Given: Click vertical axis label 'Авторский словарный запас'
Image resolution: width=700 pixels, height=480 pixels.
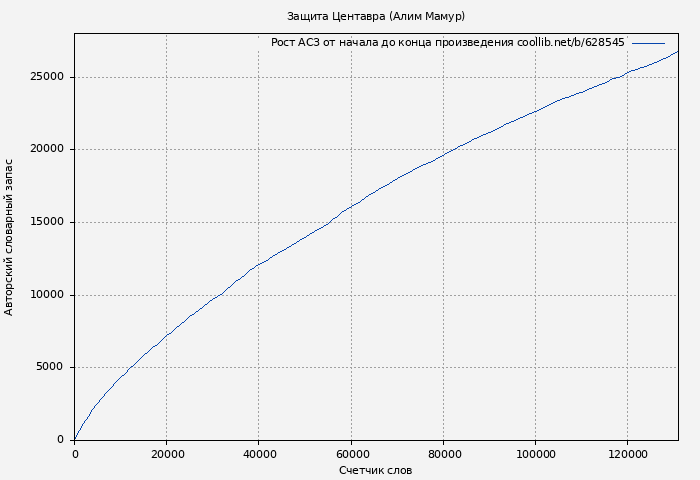Looking at the screenshot, I should click(x=10, y=236).
